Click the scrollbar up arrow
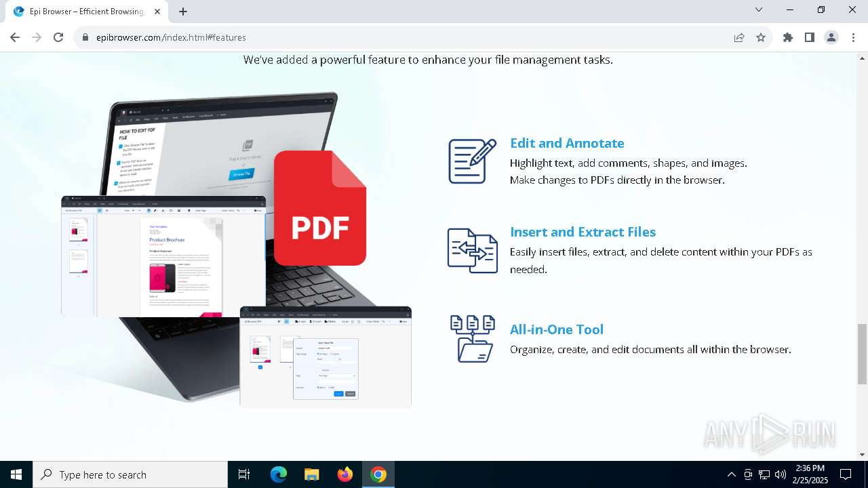868x488 pixels. coord(862,57)
